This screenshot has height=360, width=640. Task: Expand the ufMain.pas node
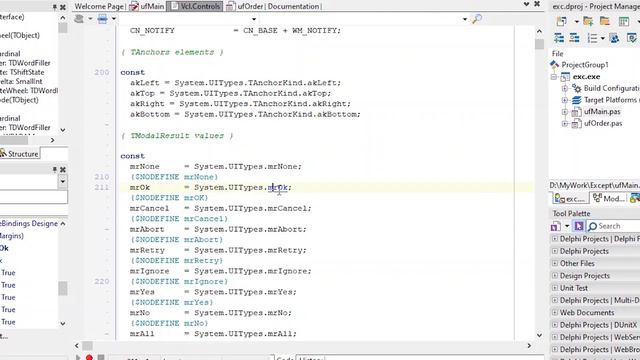pos(565,111)
